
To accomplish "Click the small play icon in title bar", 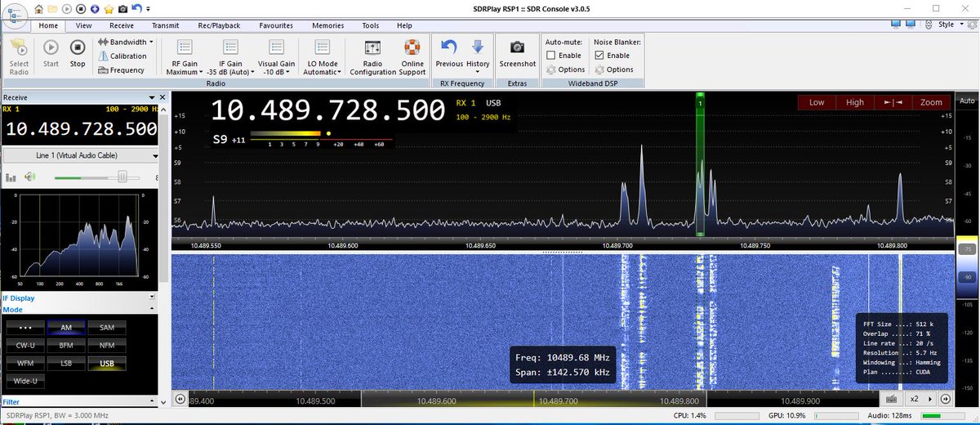I will pos(67,8).
